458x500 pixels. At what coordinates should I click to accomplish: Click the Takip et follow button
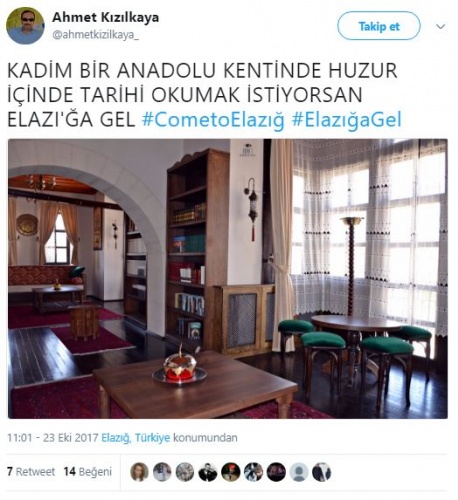click(379, 26)
